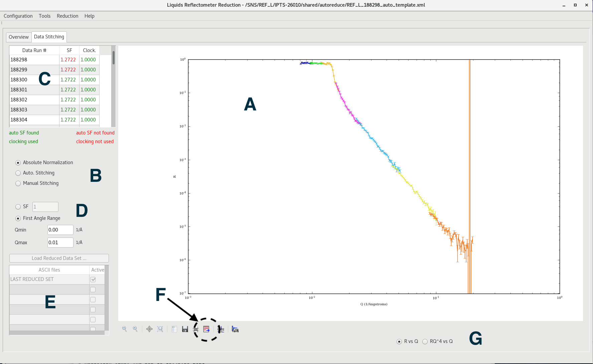Click the run table vertical scrollbar
This screenshot has height=364, width=593.
click(x=114, y=86)
